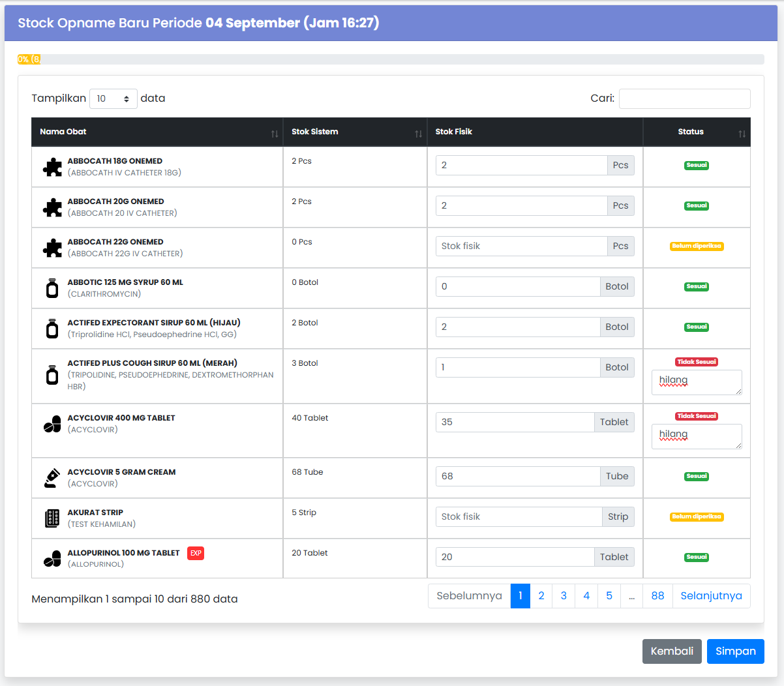Image resolution: width=784 pixels, height=686 pixels.
Task: Click the sort arrows on the Stok Sistem column
Action: [x=418, y=133]
